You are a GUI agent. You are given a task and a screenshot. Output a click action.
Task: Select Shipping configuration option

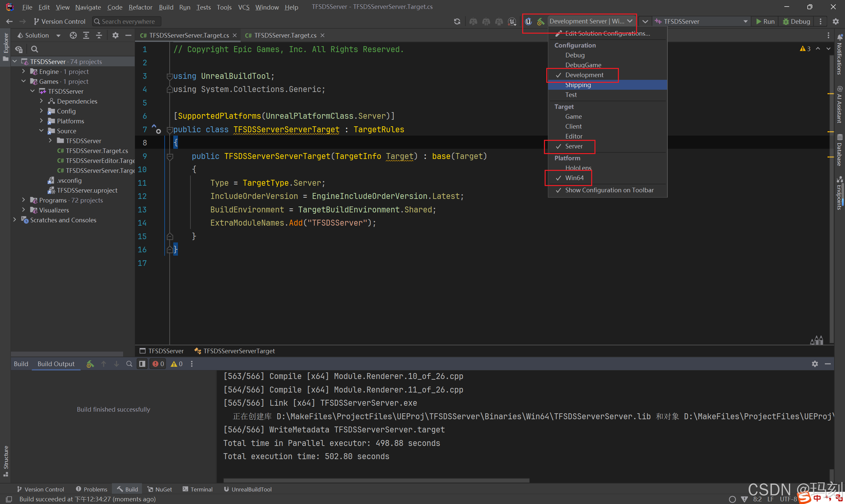[578, 85]
